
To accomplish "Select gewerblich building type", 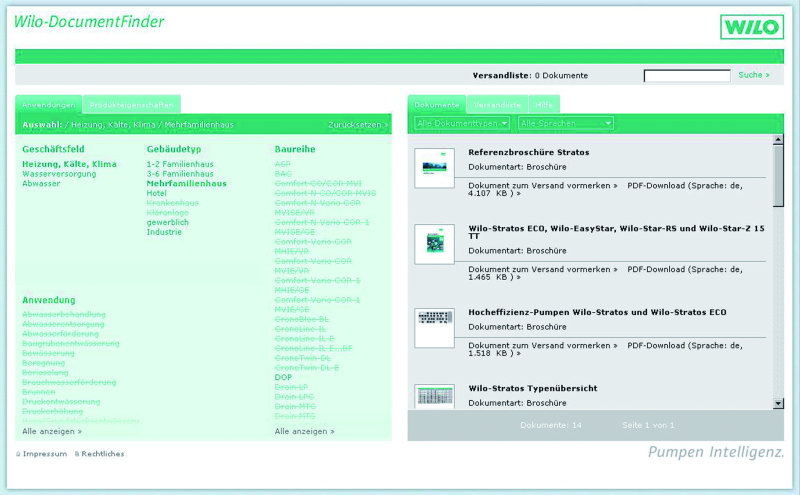I will pos(168,222).
